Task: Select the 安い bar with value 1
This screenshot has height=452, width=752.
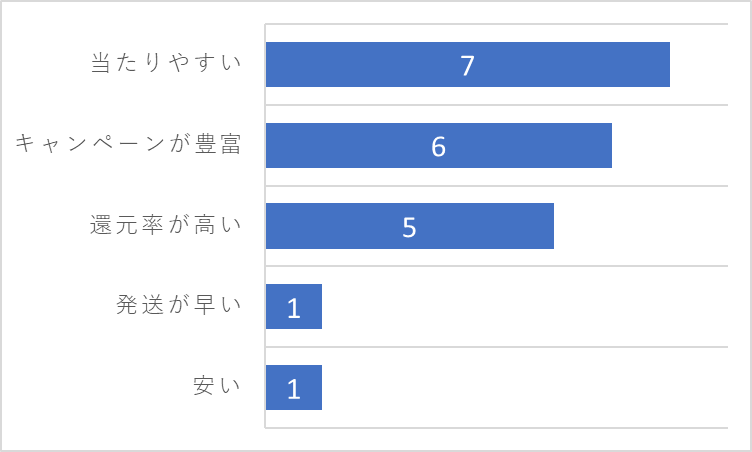Action: pos(294,388)
